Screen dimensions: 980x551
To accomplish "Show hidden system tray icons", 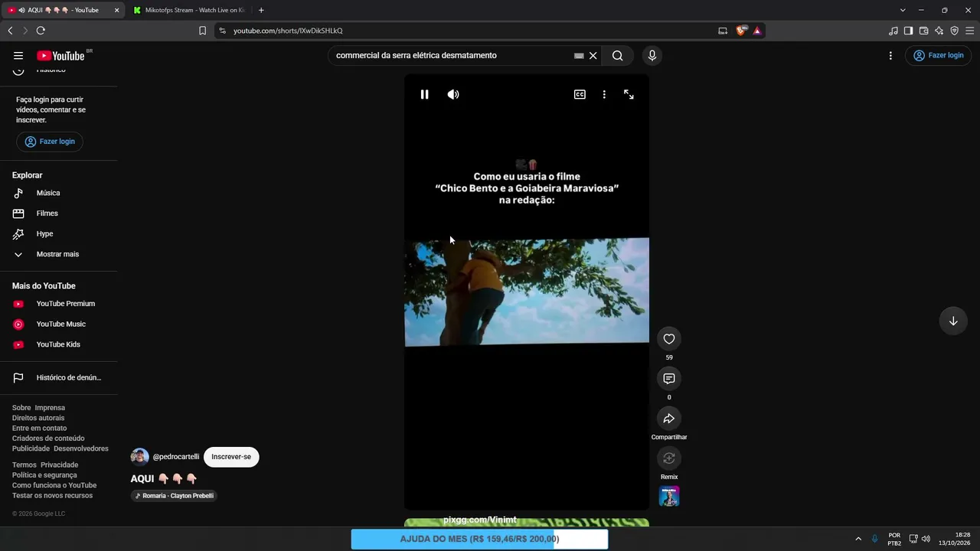I will coord(858,539).
